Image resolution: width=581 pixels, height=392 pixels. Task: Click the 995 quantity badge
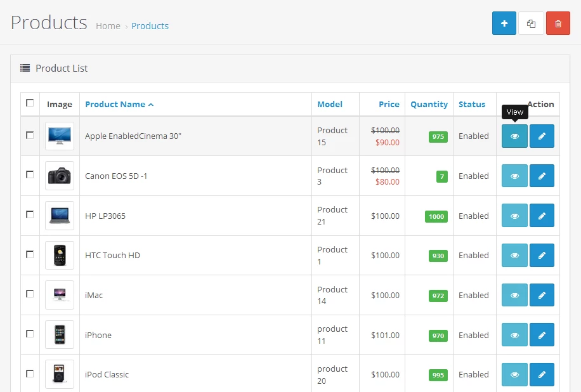coord(438,375)
